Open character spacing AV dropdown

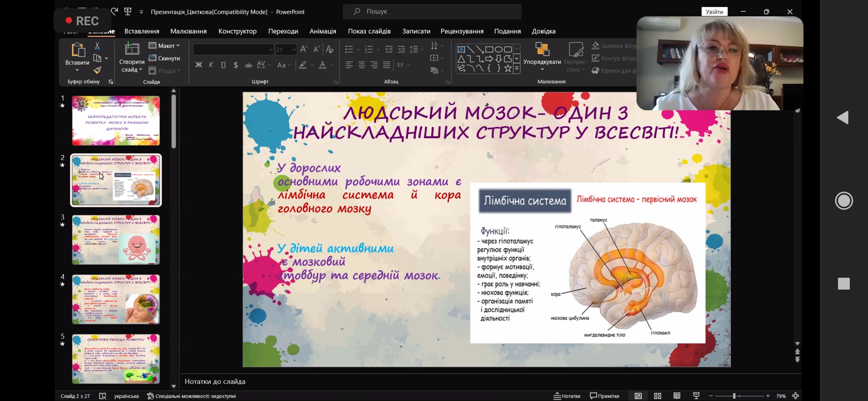[x=264, y=65]
